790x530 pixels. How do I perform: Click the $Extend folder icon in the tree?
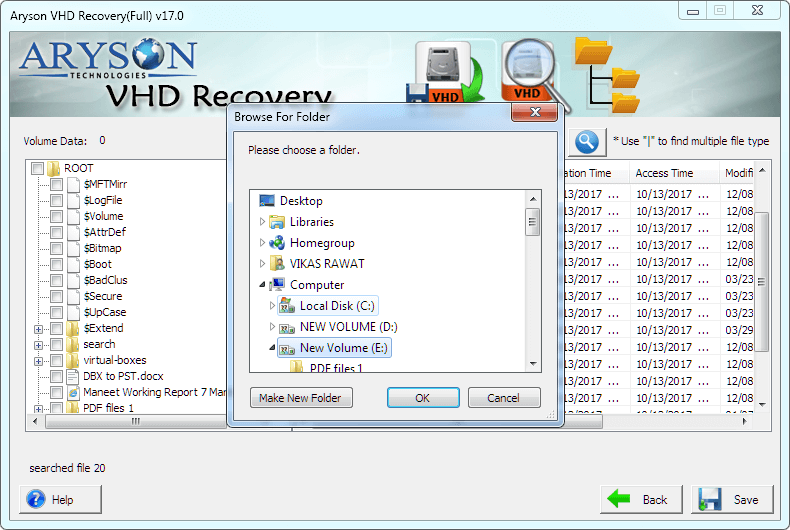coord(73,328)
